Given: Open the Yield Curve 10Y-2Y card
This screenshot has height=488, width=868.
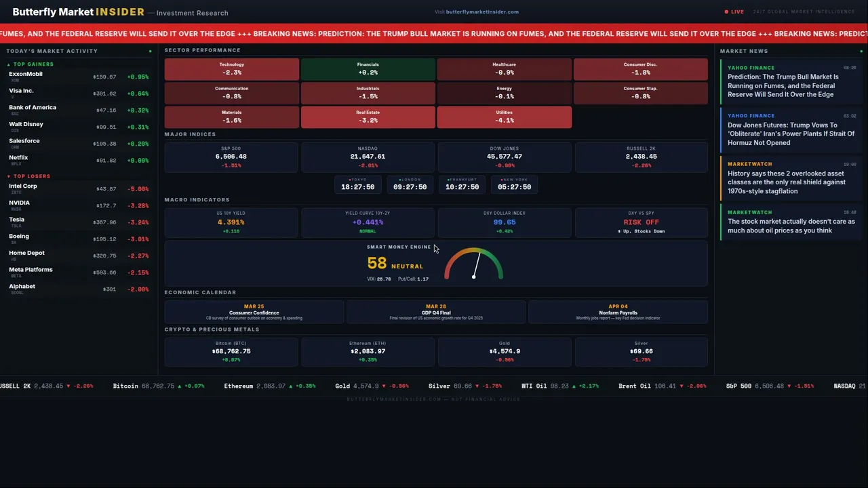Looking at the screenshot, I should coord(368,222).
